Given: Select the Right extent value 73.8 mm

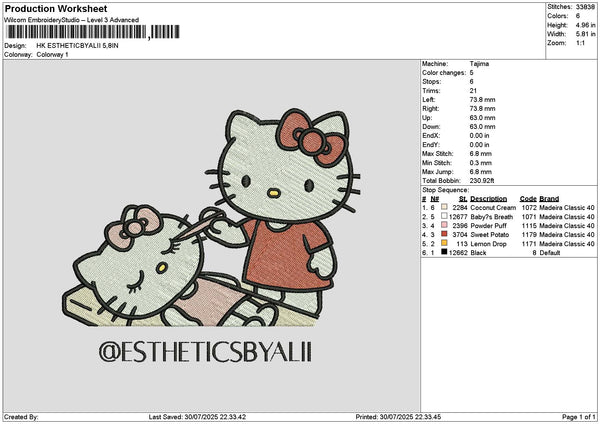Looking at the screenshot, I should point(482,109).
